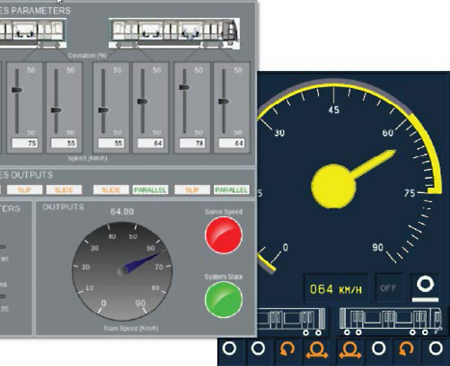The height and width of the screenshot is (366, 450).
Task: Click the 75 mark on the yellow speedometer
Action: [409, 193]
